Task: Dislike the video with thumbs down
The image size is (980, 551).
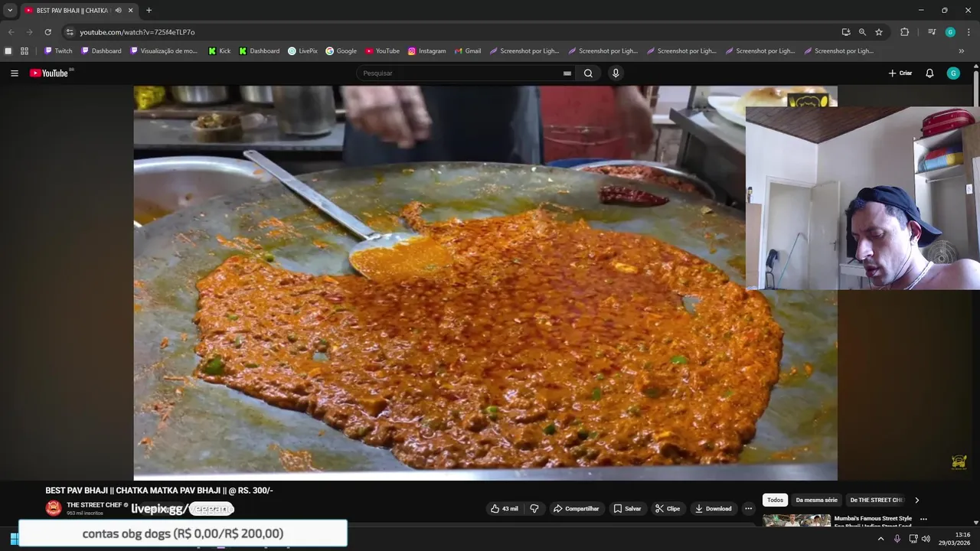Action: (534, 509)
